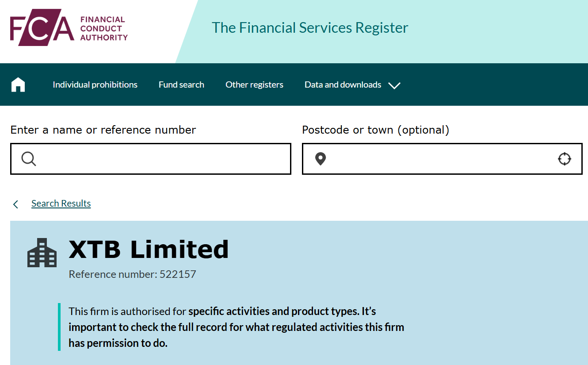The image size is (588, 365).
Task: Click the Financial Conduct Authority logo text
Action: [104, 29]
